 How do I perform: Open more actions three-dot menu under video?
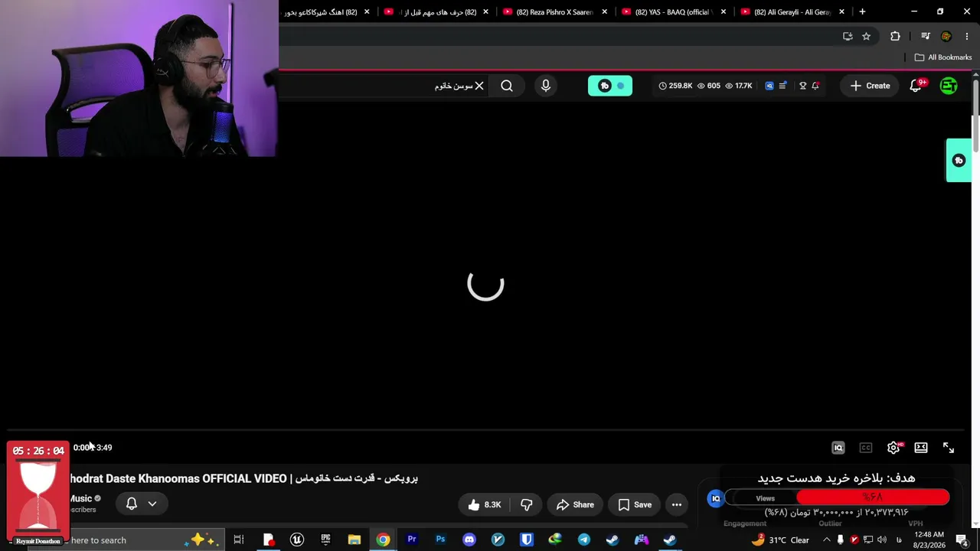click(677, 504)
